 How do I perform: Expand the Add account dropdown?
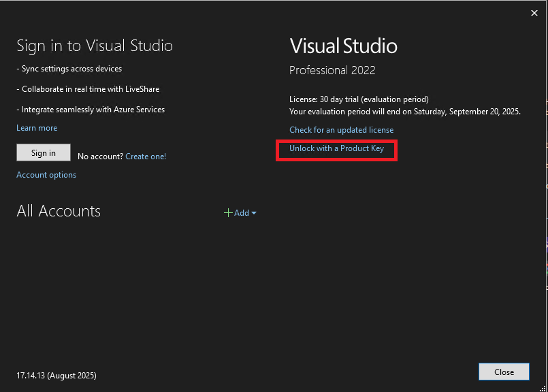pos(240,213)
